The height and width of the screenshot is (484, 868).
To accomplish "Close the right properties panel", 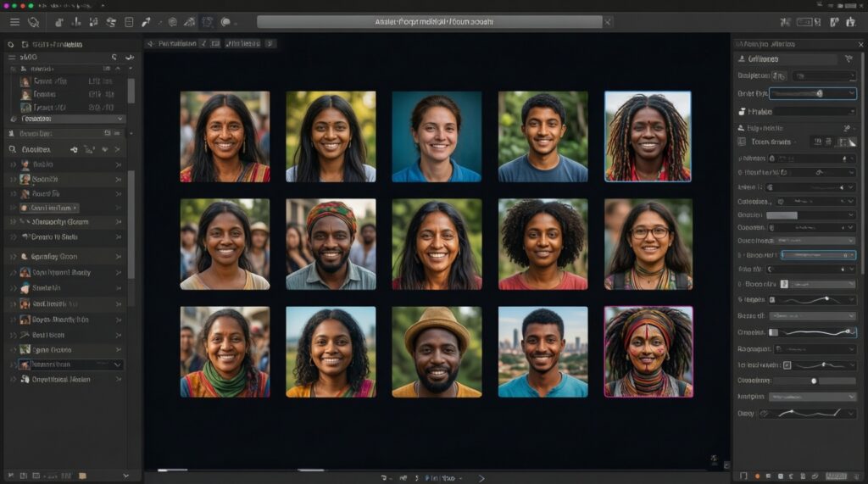I will 859,43.
